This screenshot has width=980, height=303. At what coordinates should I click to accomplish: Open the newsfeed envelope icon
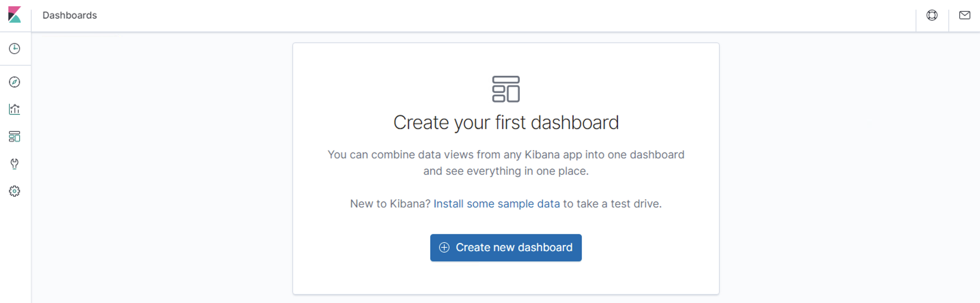(964, 15)
